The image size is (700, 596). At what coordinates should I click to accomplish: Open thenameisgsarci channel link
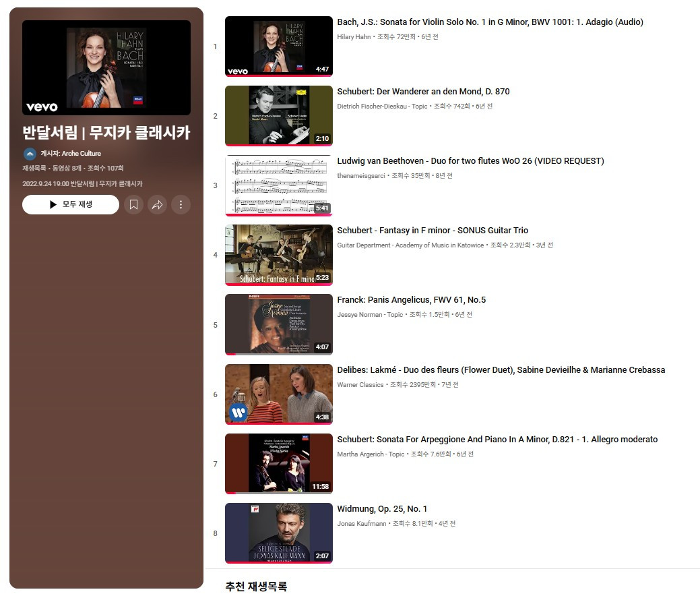click(360, 175)
